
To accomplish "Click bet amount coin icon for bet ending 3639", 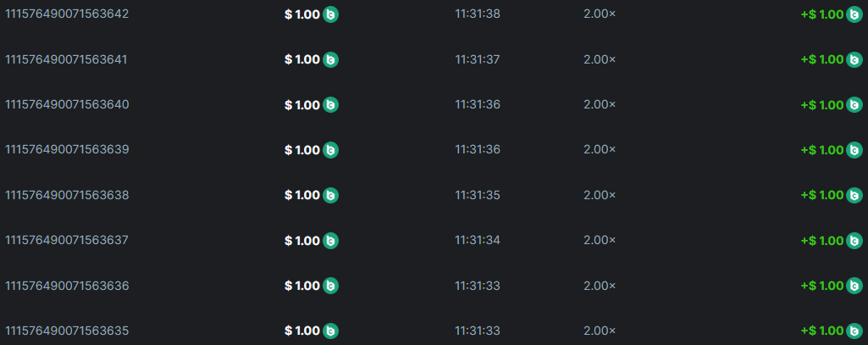I will 331,150.
